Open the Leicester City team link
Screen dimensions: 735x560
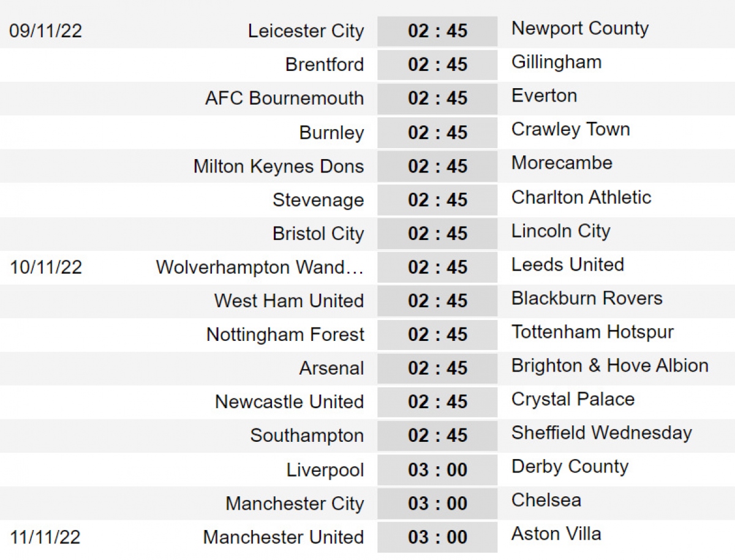(306, 31)
